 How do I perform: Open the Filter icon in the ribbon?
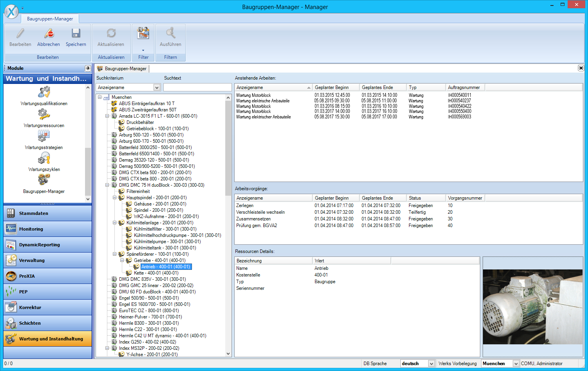(x=143, y=34)
